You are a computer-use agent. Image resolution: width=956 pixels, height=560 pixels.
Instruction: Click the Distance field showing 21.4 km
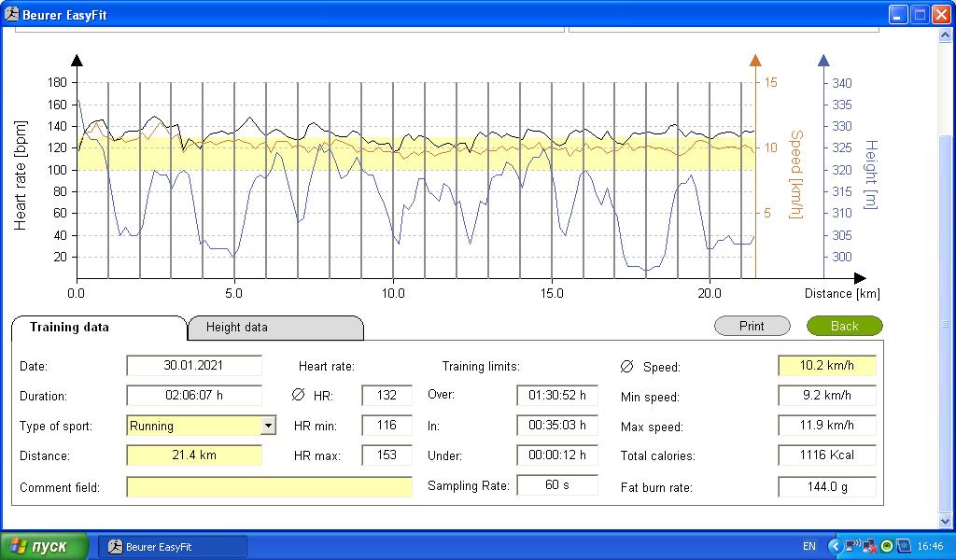[x=194, y=455]
